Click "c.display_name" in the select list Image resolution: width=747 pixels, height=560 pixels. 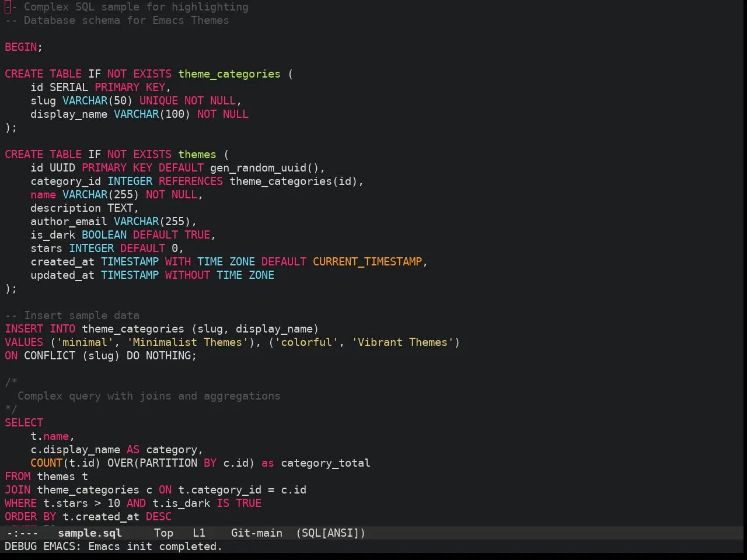click(75, 450)
